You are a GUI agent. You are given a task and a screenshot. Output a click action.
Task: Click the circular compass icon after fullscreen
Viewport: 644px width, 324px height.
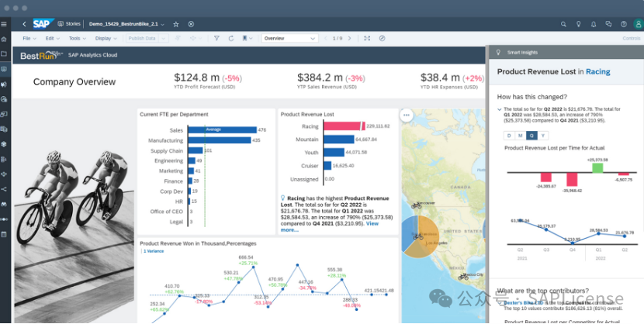pos(382,38)
